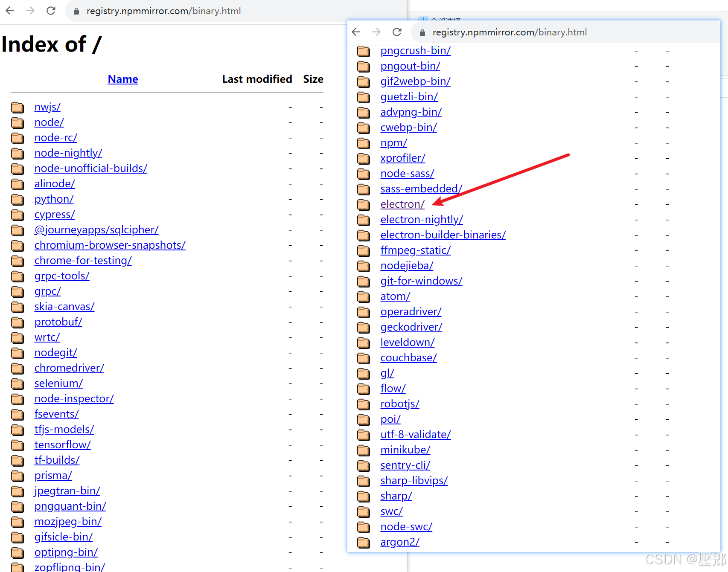728x572 pixels.
Task: Click the right window address bar URL
Action: 510,32
